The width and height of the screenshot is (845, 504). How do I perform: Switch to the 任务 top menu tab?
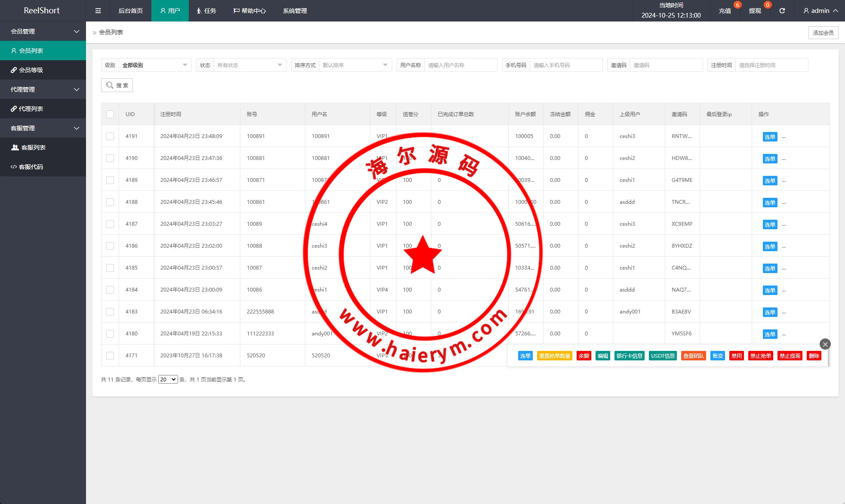coord(206,11)
